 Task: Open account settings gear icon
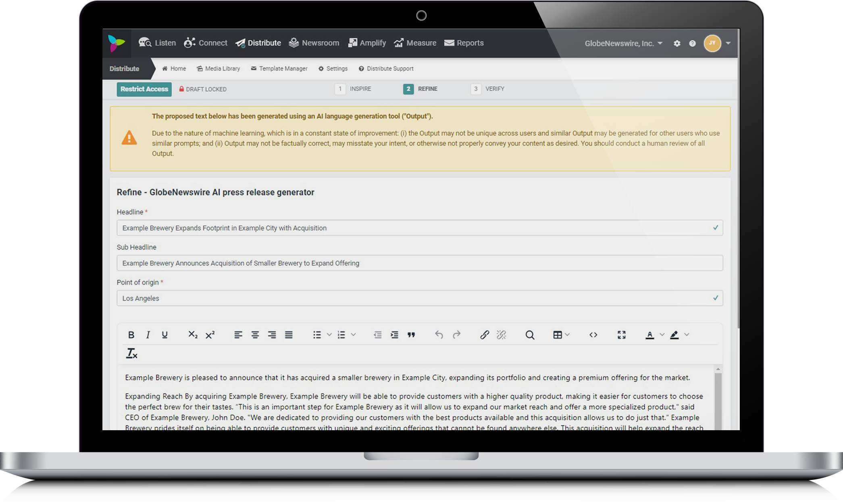677,43
